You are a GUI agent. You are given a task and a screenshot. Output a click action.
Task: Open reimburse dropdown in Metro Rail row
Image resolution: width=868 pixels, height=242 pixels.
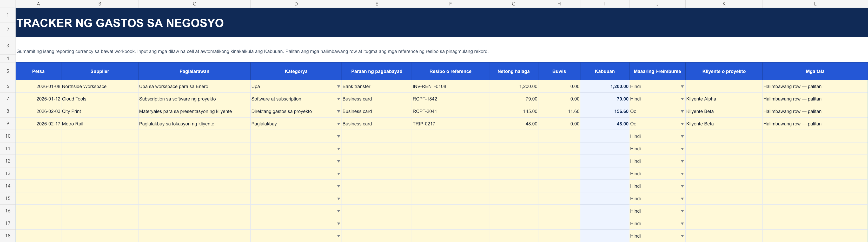pos(682,124)
